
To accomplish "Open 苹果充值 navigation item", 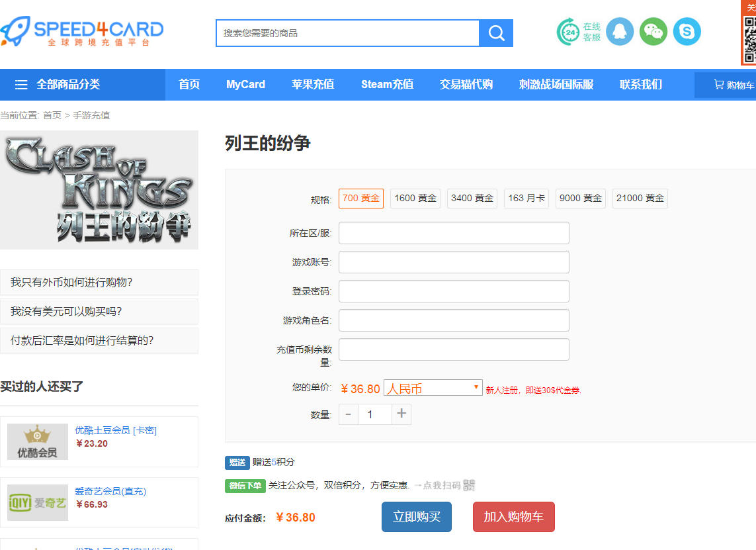I will coord(313,85).
